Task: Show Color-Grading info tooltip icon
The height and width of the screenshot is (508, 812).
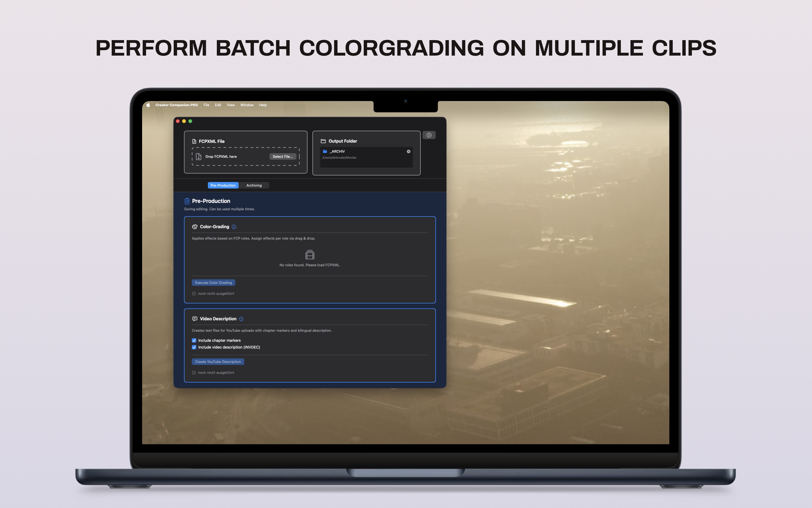Action: (234, 227)
